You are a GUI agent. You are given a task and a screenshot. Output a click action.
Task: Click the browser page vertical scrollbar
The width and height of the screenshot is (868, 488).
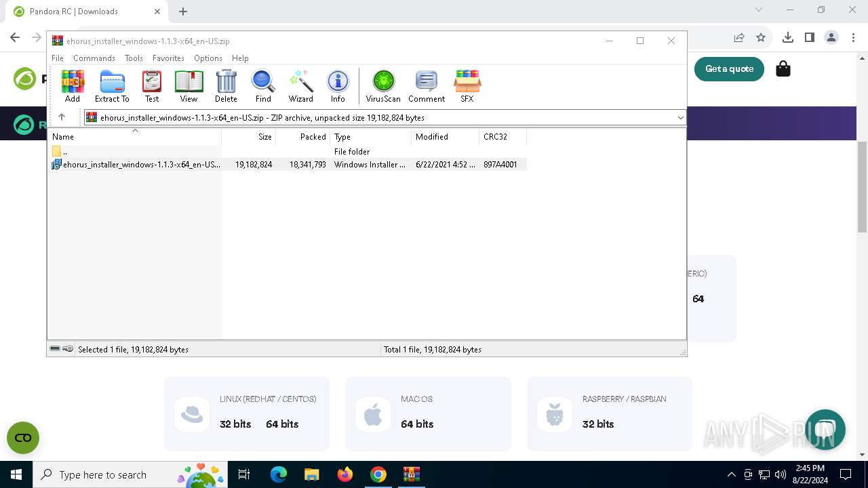[x=862, y=187]
